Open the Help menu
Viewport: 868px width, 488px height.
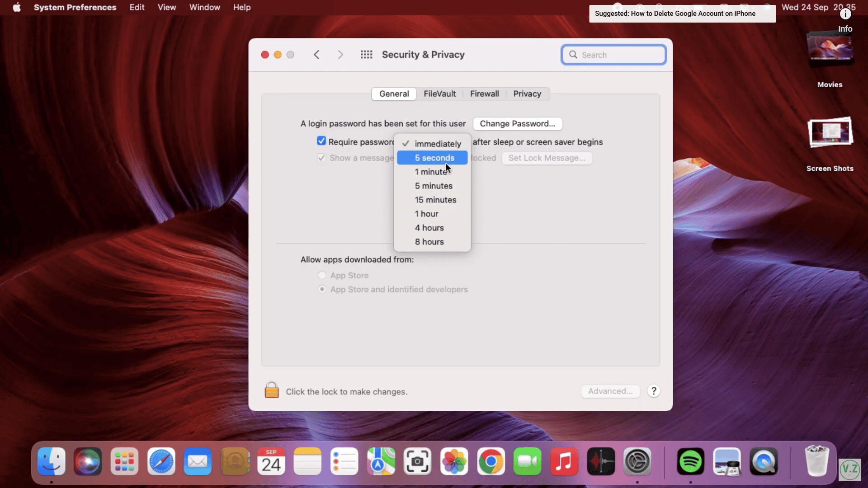242,7
